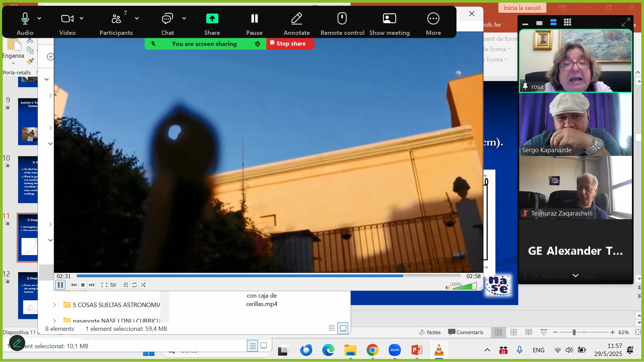Show more participants with the down chevron
The image size is (644, 362).
click(576, 276)
